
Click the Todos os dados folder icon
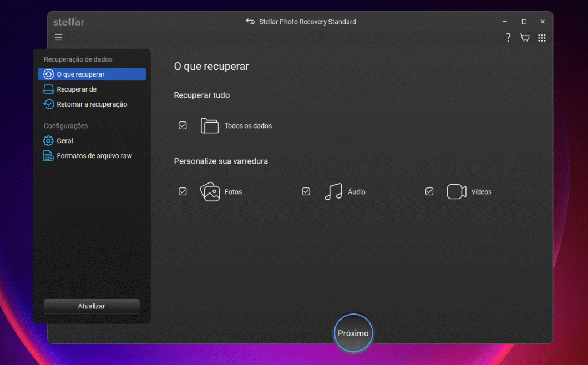coord(210,126)
